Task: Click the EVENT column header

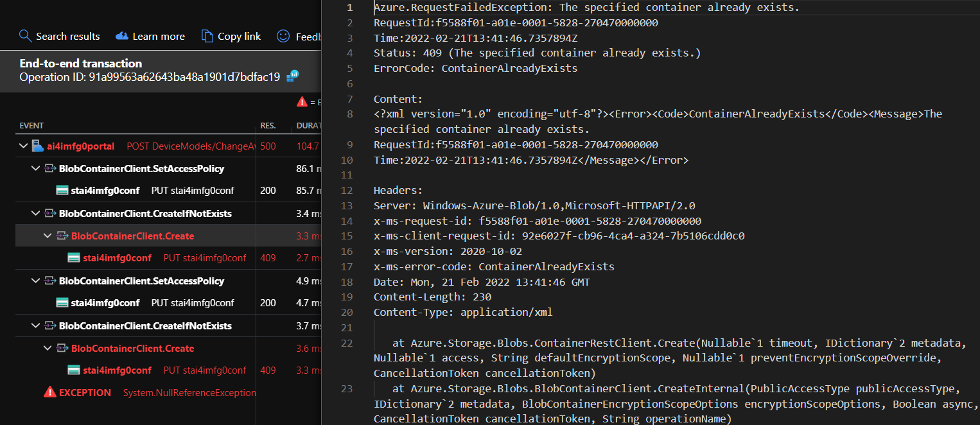Action: (31, 126)
